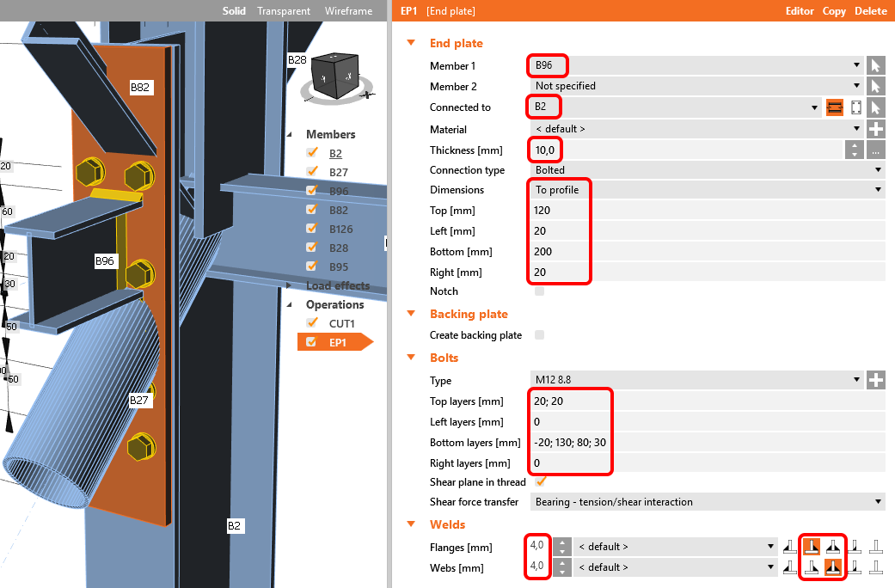Open the thickness ellipsis options button
Viewport: 895px width, 588px height.
(875, 150)
